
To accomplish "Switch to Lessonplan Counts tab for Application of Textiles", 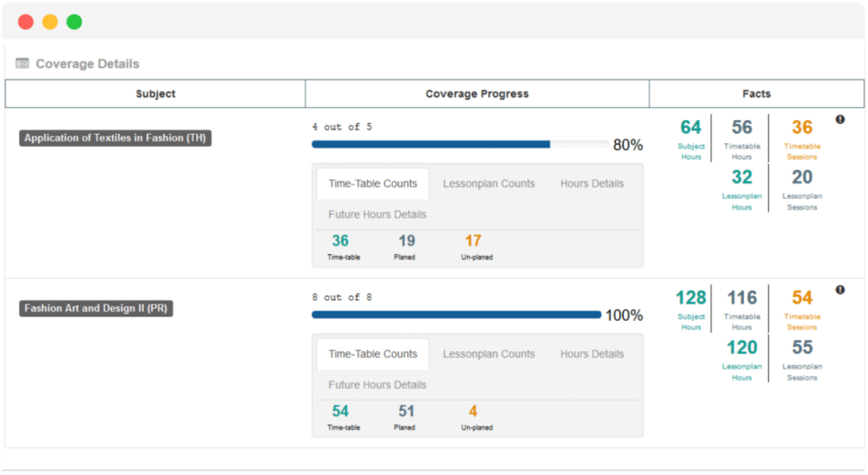I will (489, 183).
